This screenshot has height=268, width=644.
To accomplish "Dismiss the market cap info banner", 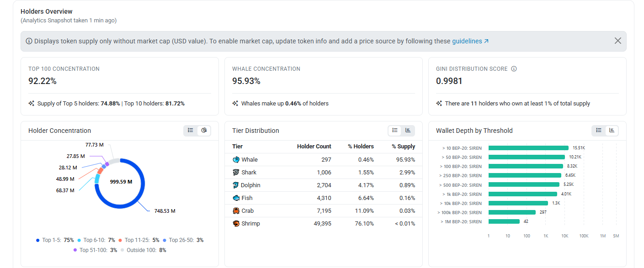I will click(618, 41).
